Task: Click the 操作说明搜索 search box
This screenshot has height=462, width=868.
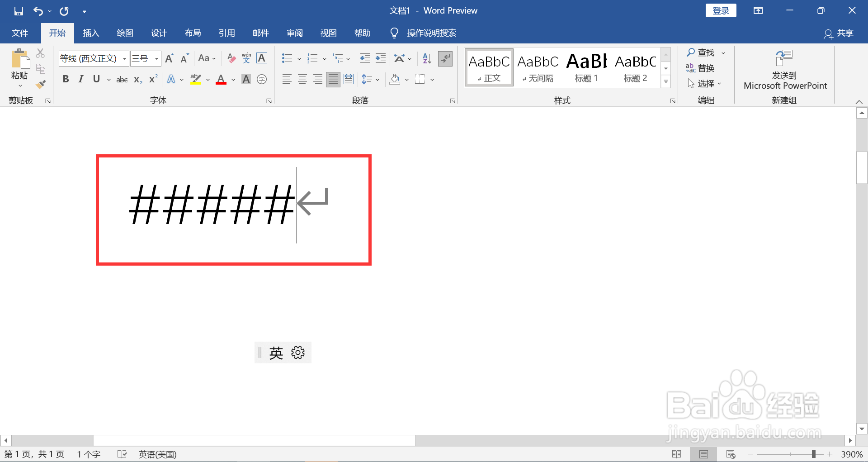Action: (x=431, y=33)
